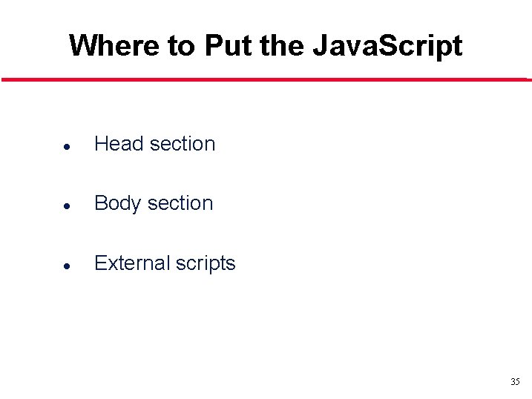The image size is (532, 399).
Task: Click the word "to" in the title
Action: pyautogui.click(x=183, y=45)
